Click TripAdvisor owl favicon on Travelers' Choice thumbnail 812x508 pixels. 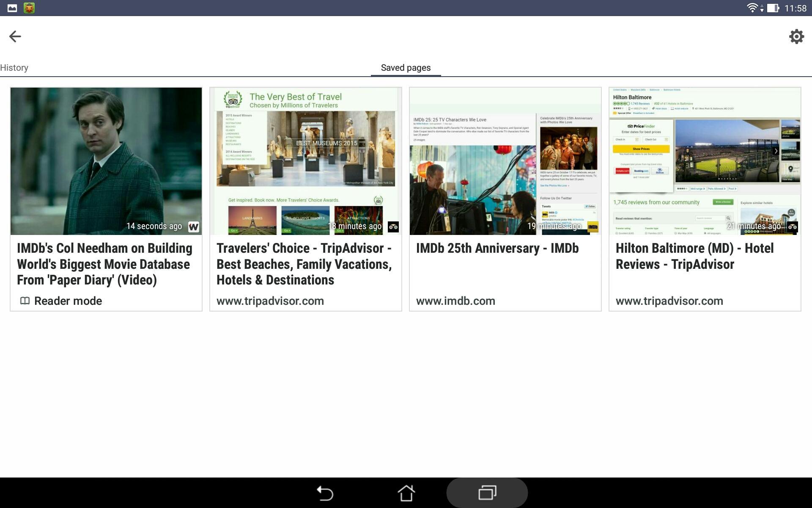click(393, 227)
